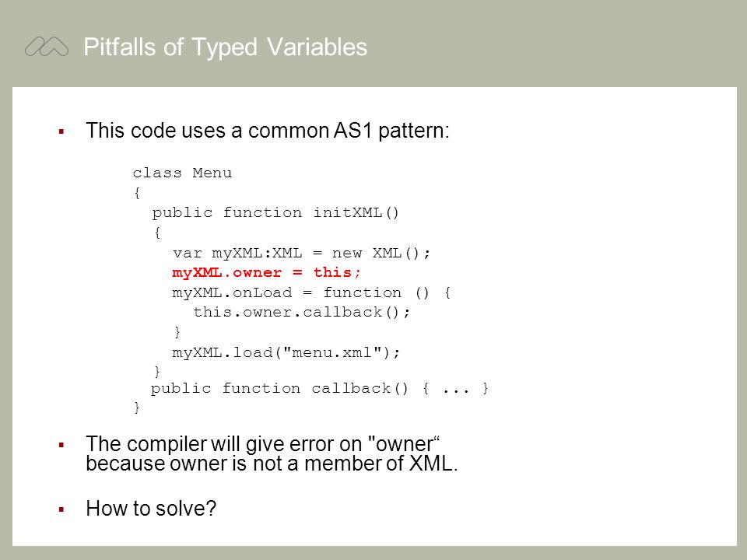Click the Macromedia logo icon in header

coord(46,47)
